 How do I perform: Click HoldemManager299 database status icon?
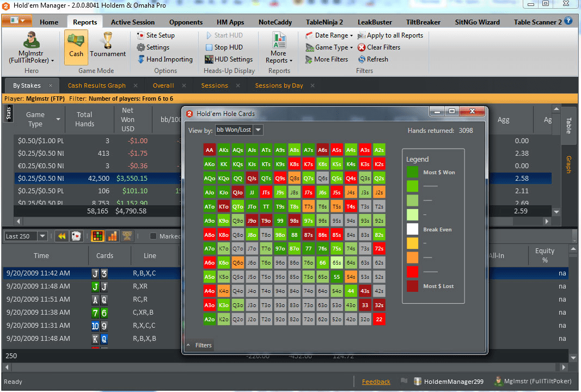[x=417, y=381]
